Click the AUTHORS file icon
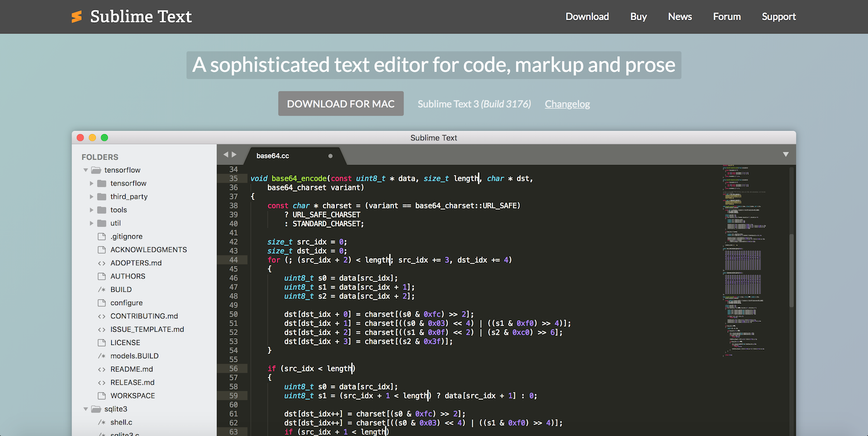 pyautogui.click(x=101, y=277)
